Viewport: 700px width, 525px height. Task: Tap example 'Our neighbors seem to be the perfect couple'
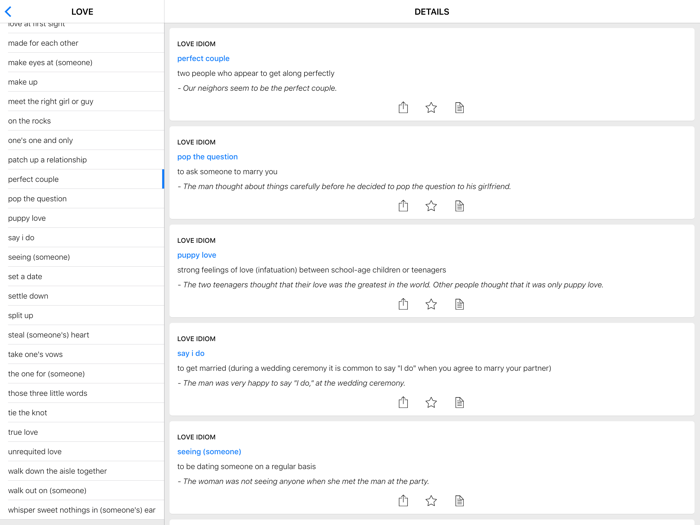257,88
